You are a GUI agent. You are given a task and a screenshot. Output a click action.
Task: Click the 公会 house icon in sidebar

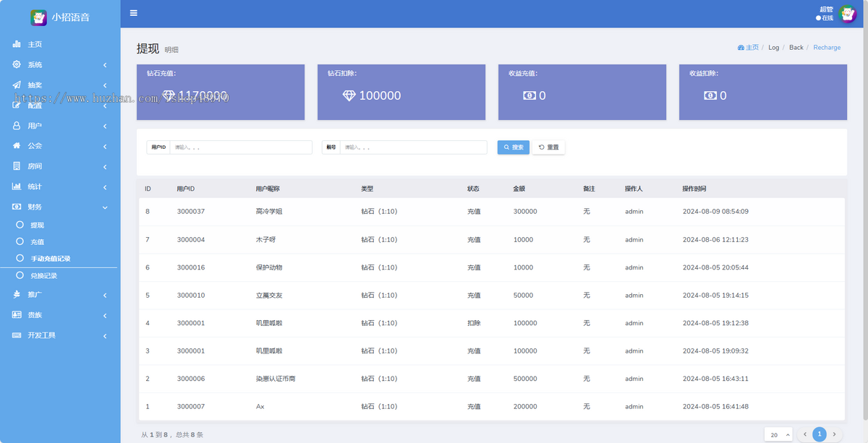17,146
